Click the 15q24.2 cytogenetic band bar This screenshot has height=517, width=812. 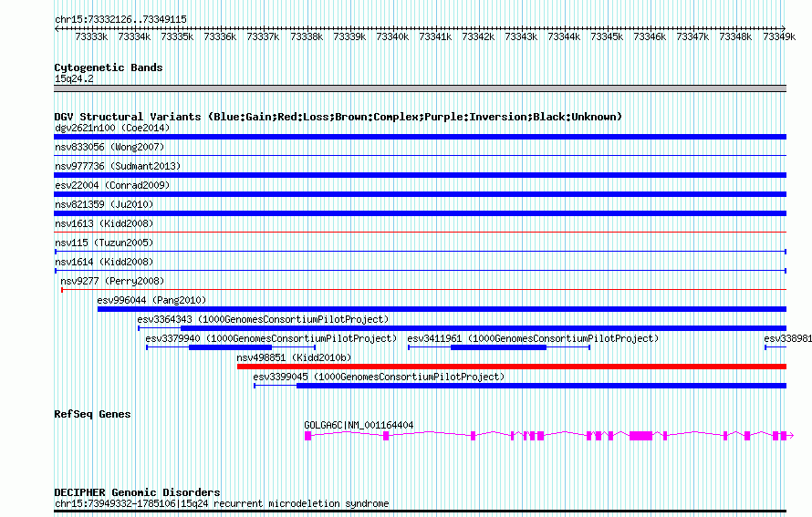420,88
